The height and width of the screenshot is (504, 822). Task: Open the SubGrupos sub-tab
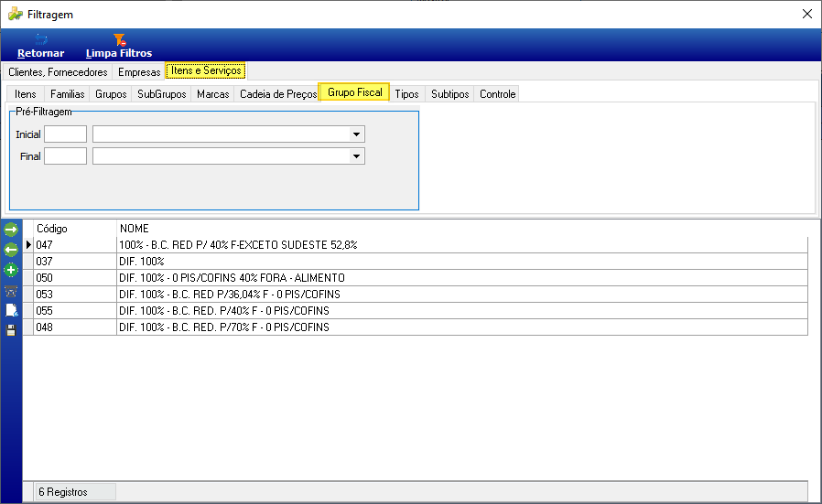click(161, 94)
